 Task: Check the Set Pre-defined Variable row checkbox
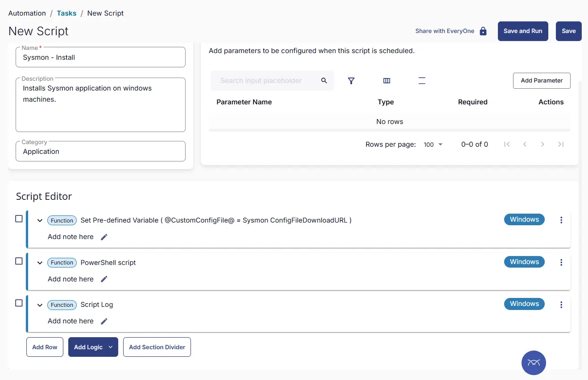pos(19,219)
